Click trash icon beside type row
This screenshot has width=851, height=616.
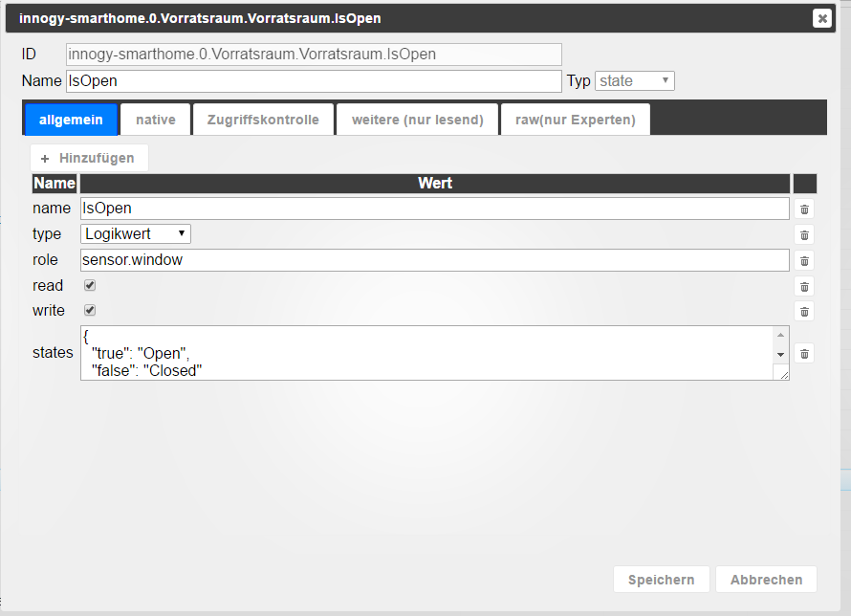tap(804, 234)
